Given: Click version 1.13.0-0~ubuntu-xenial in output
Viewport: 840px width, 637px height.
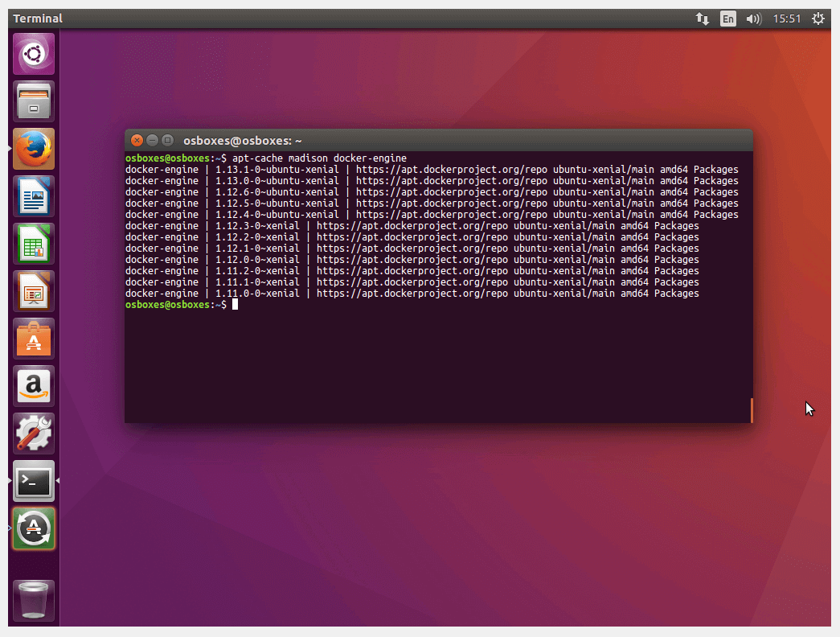Looking at the screenshot, I should pyautogui.click(x=277, y=181).
